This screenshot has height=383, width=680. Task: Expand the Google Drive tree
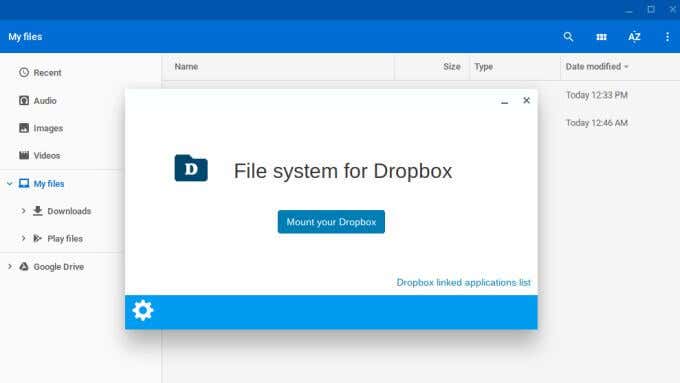[x=10, y=266]
